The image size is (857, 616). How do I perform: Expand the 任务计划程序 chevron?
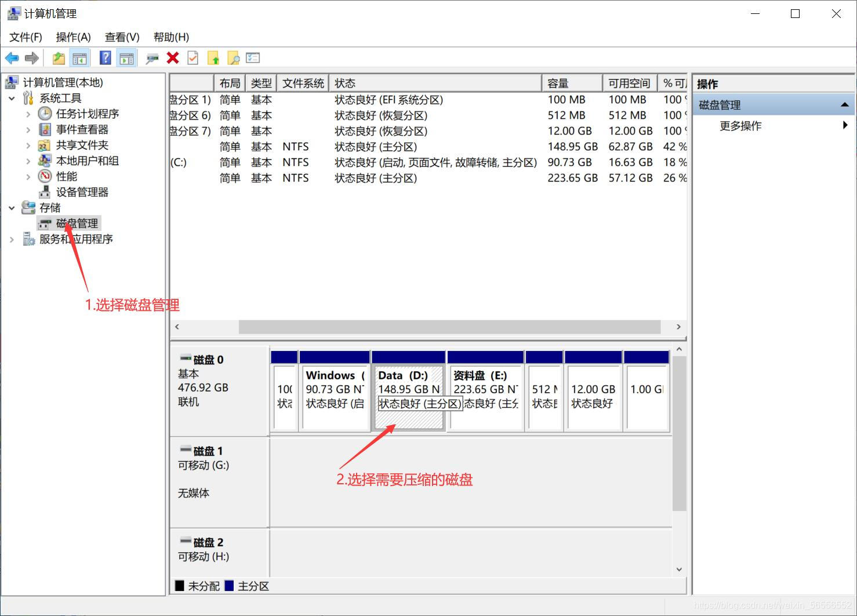(x=28, y=114)
